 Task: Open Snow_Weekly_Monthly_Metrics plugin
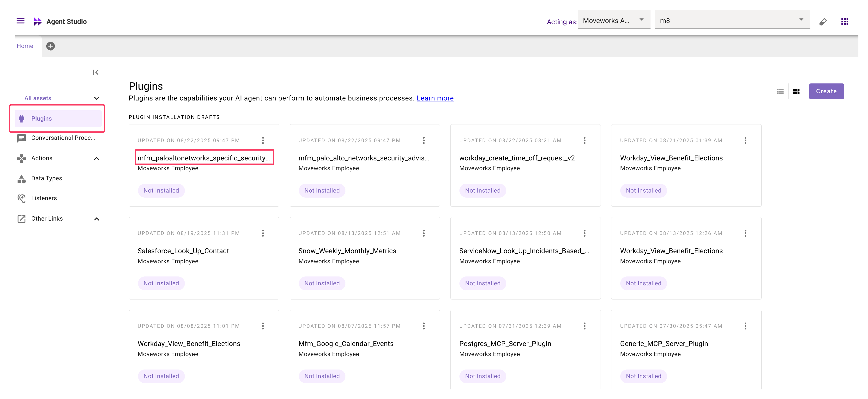click(347, 251)
